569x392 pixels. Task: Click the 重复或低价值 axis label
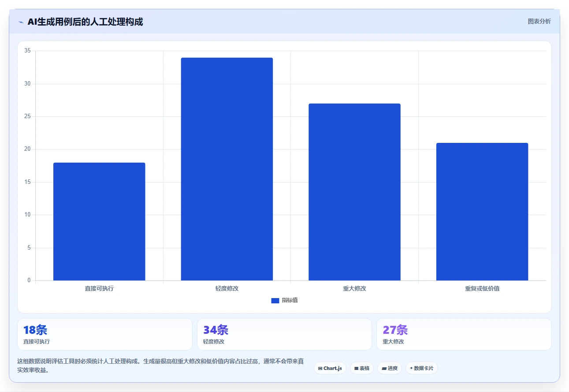coord(482,288)
